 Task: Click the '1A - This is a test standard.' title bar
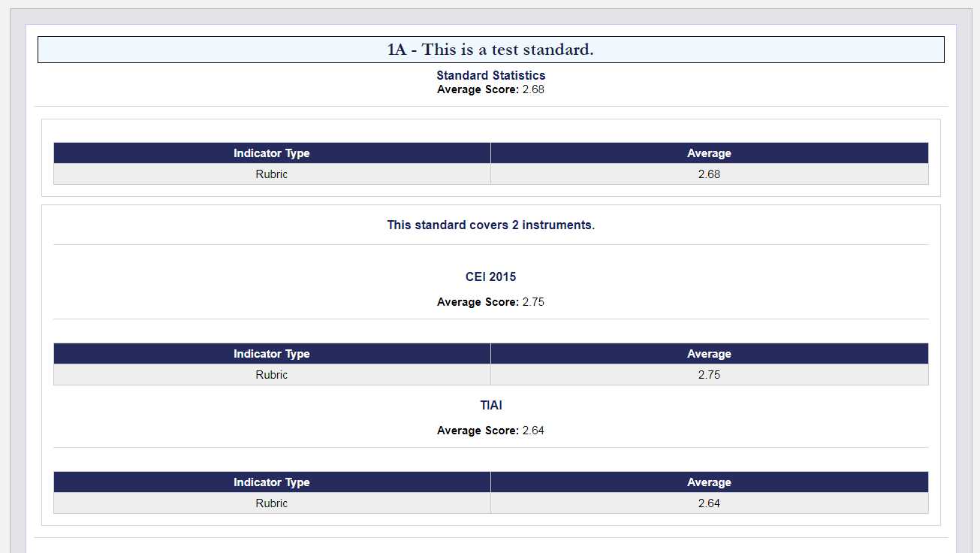pos(490,50)
